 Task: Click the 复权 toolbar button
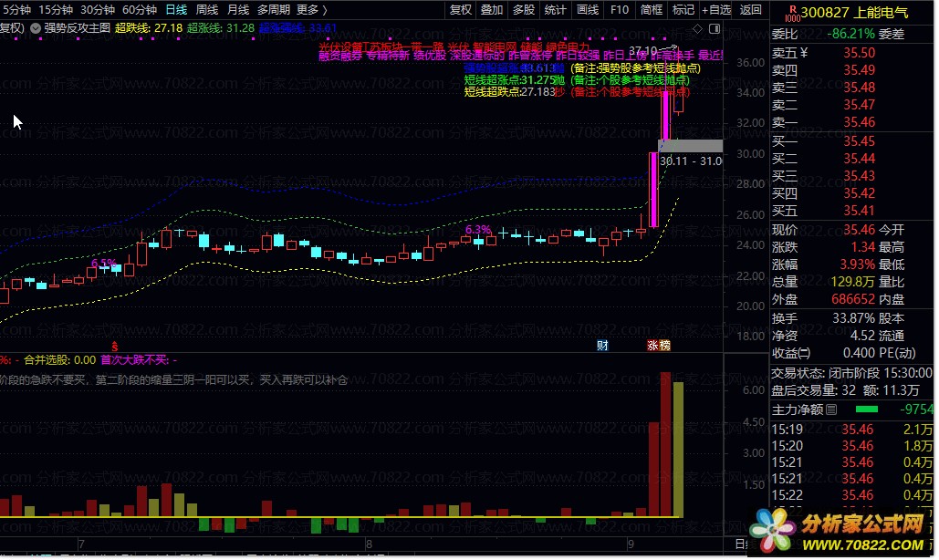[x=461, y=9]
